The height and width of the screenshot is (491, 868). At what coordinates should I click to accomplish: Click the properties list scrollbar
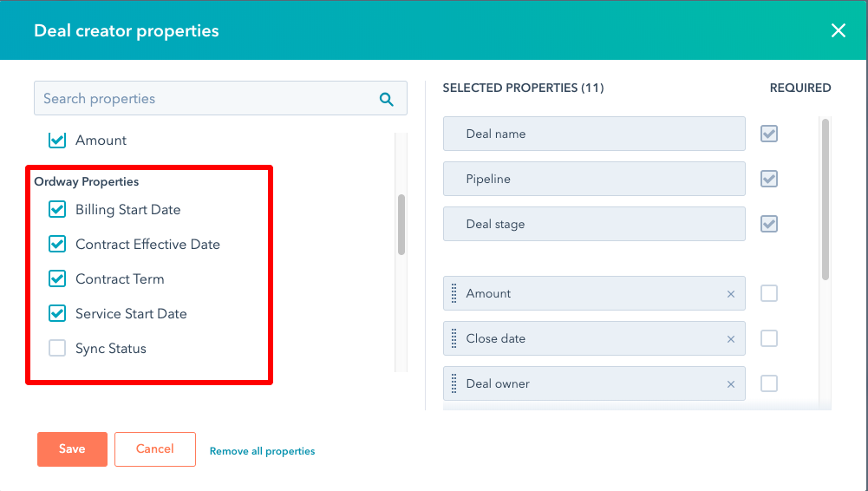click(x=401, y=225)
